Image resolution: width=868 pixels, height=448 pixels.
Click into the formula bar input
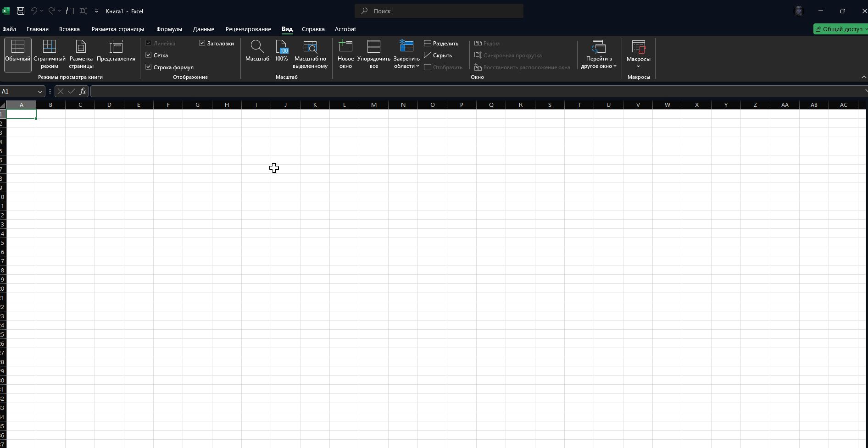tap(477, 91)
